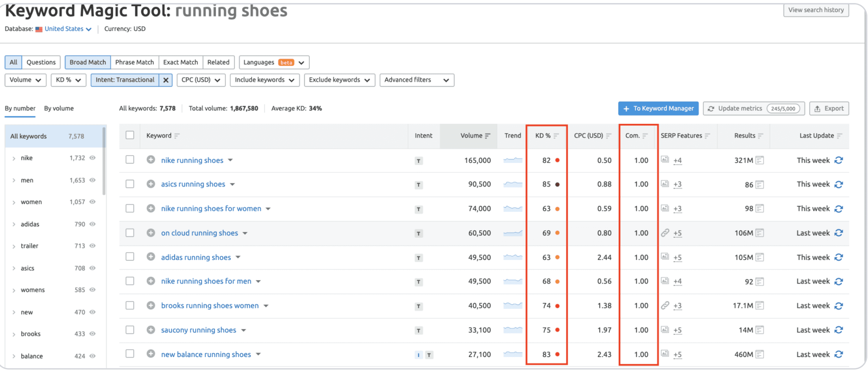The image size is (868, 371).
Task: Click the sidebar scrollbar in keyword groups
Action: click(104, 161)
